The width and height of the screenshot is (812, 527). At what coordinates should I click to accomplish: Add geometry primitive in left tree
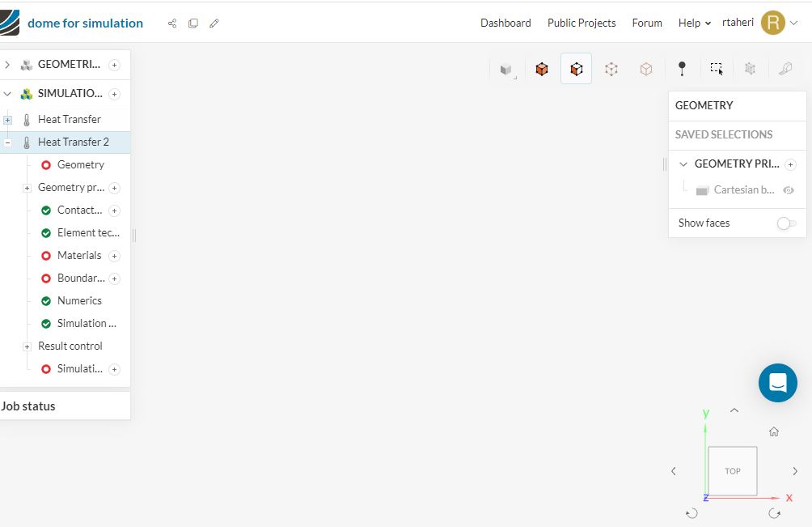[115, 188]
